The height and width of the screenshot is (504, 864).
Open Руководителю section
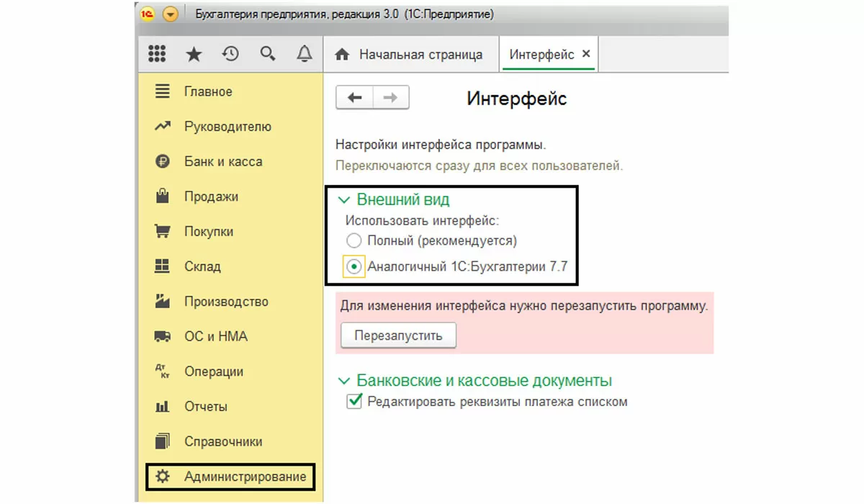click(x=229, y=127)
